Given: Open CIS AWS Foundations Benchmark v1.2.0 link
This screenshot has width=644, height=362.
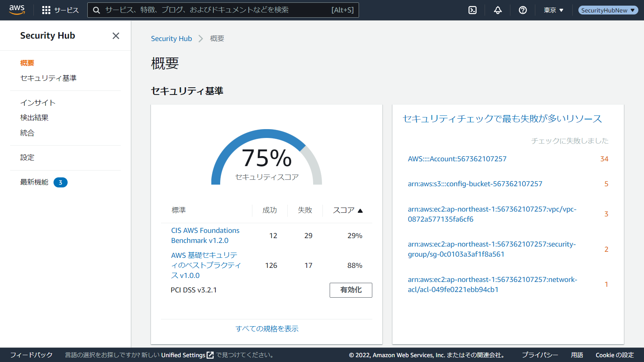Looking at the screenshot, I should click(205, 235).
